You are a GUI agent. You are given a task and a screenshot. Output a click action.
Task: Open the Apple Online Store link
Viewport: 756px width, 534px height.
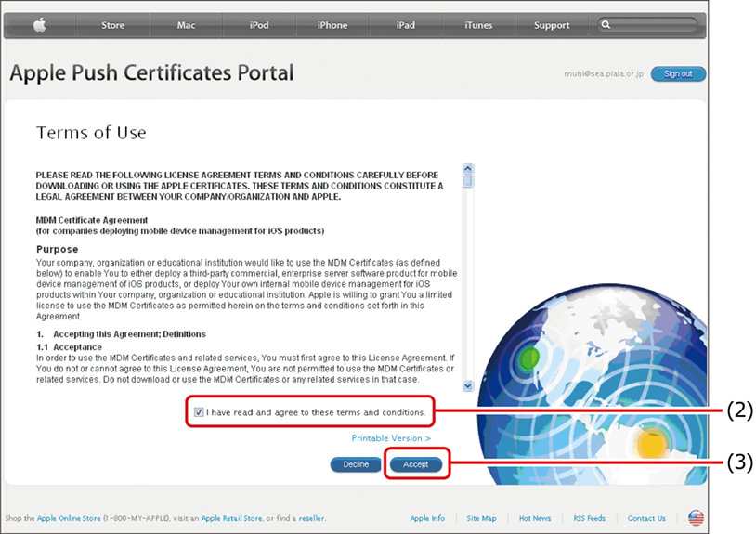click(69, 518)
